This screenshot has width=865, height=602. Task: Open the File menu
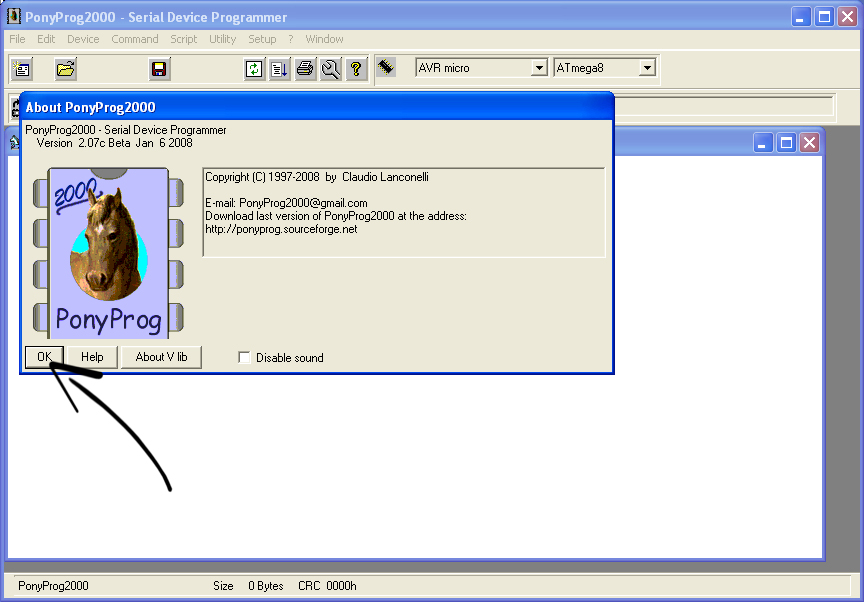[x=17, y=39]
